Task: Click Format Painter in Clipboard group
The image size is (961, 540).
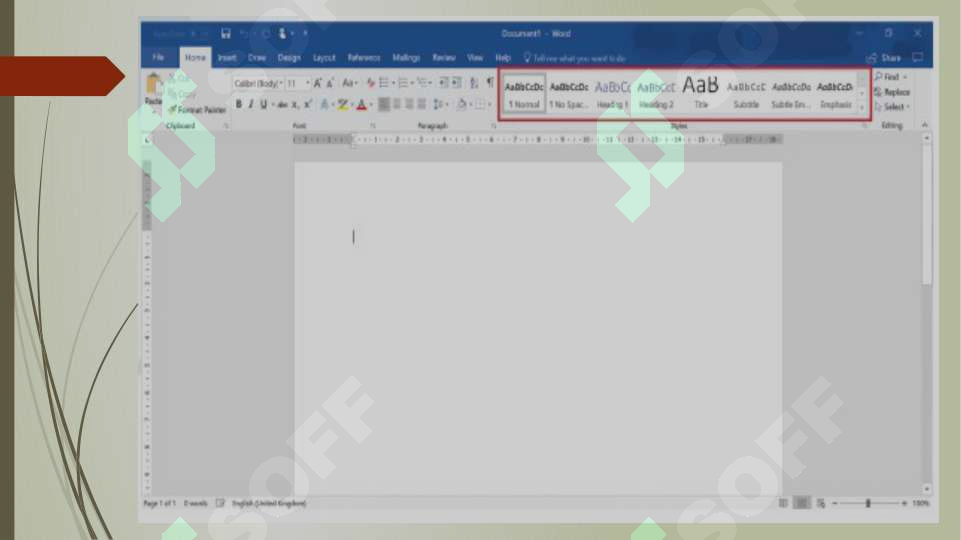Action: pos(197,110)
